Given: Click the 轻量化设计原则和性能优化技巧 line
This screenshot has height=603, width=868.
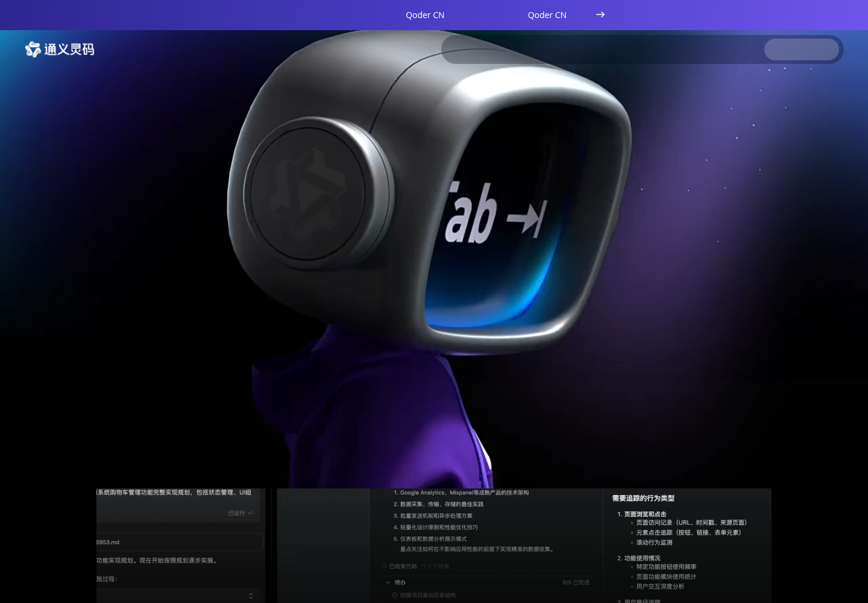Looking at the screenshot, I should click(436, 527).
